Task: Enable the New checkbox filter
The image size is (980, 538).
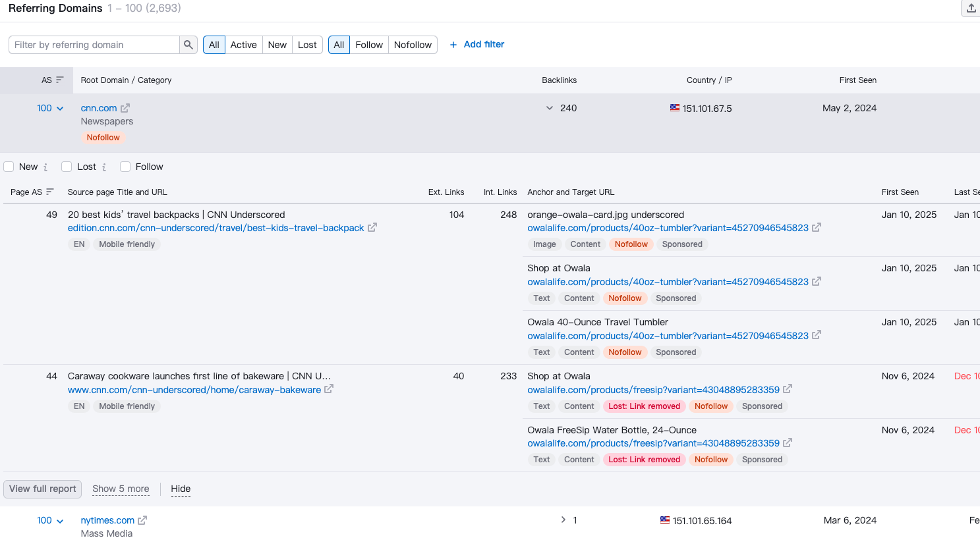Action: coord(9,167)
